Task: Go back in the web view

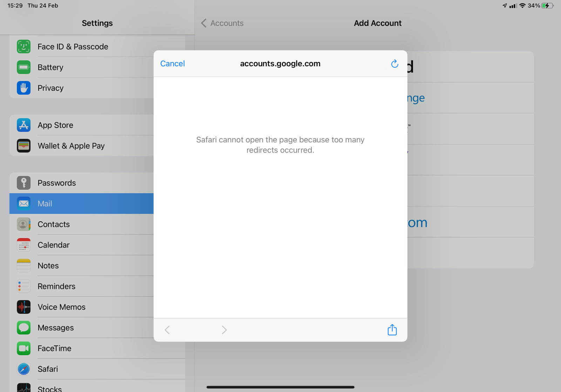Action: click(167, 330)
